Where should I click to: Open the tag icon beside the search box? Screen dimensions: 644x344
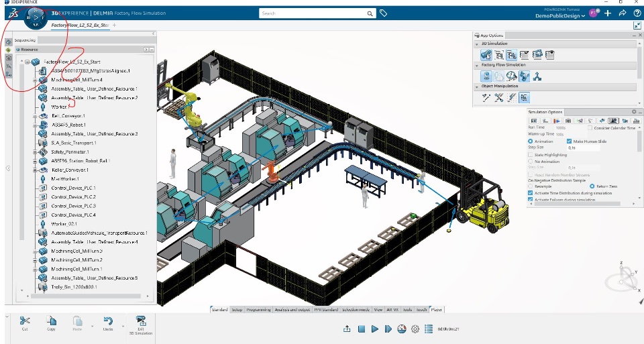(x=383, y=13)
